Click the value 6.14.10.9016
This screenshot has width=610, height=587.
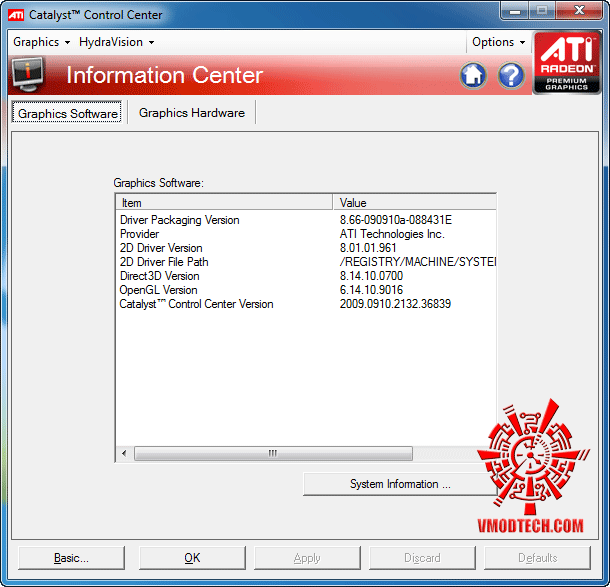372,290
